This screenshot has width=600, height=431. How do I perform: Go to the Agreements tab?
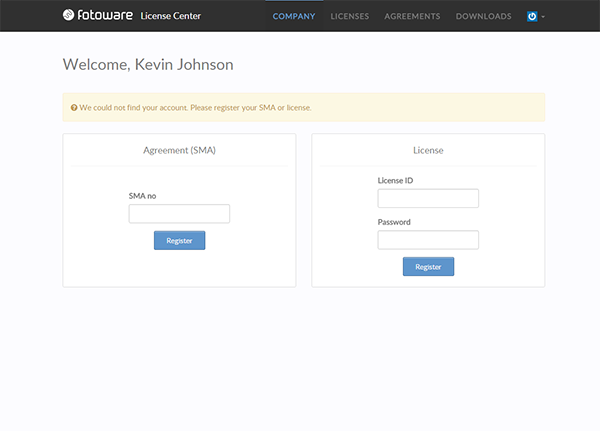tap(412, 16)
